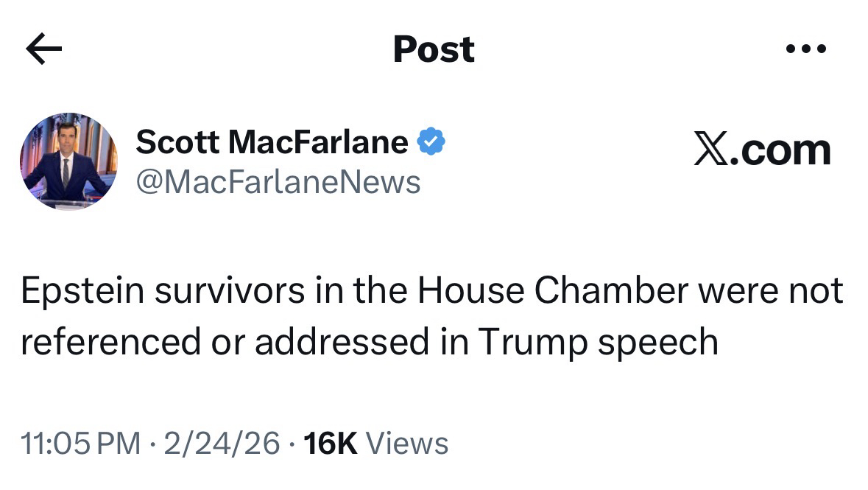This screenshot has width=868, height=490.
Task: Open the @MacFarlaneNews handle
Action: [278, 182]
